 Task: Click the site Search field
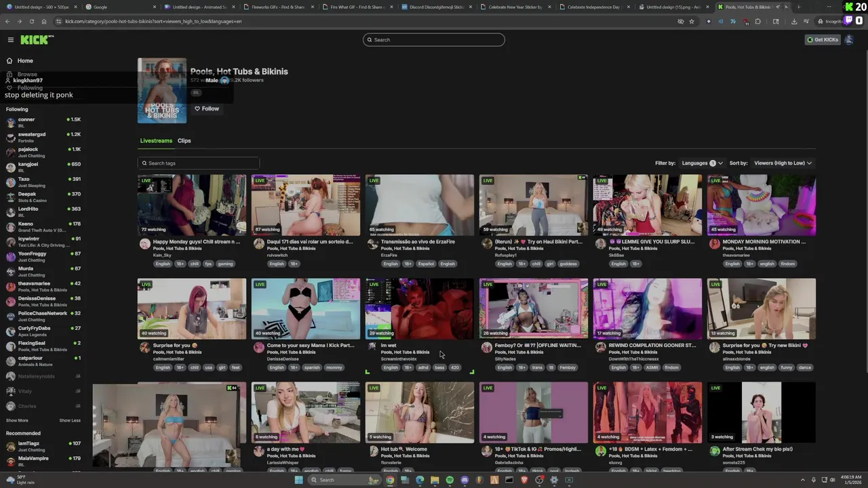[434, 40]
